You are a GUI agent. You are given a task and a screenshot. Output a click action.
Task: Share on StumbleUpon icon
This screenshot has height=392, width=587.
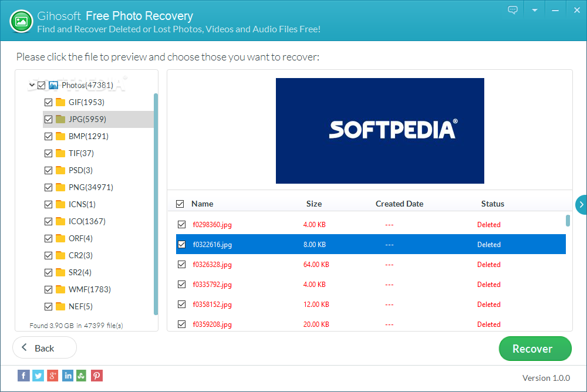81,376
